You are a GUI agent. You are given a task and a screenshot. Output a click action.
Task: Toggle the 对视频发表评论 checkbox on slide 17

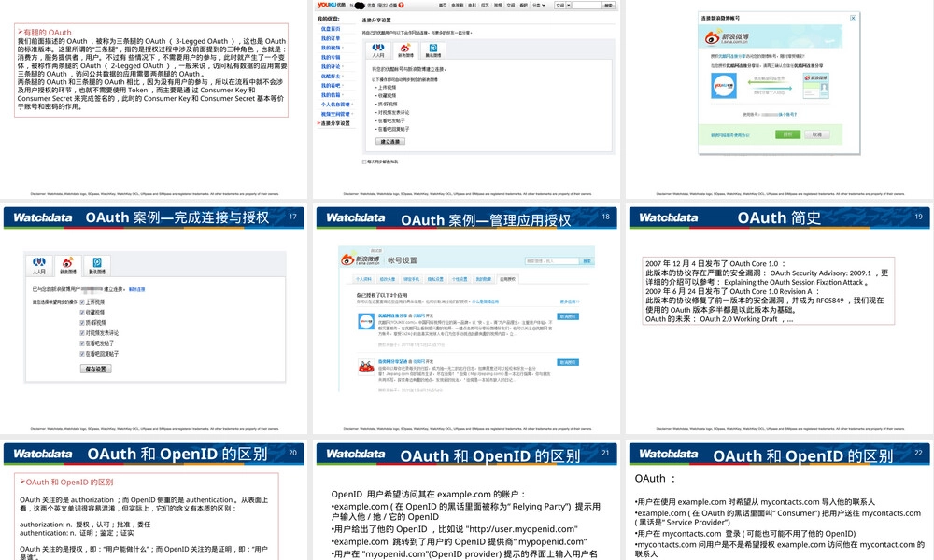click(x=82, y=333)
